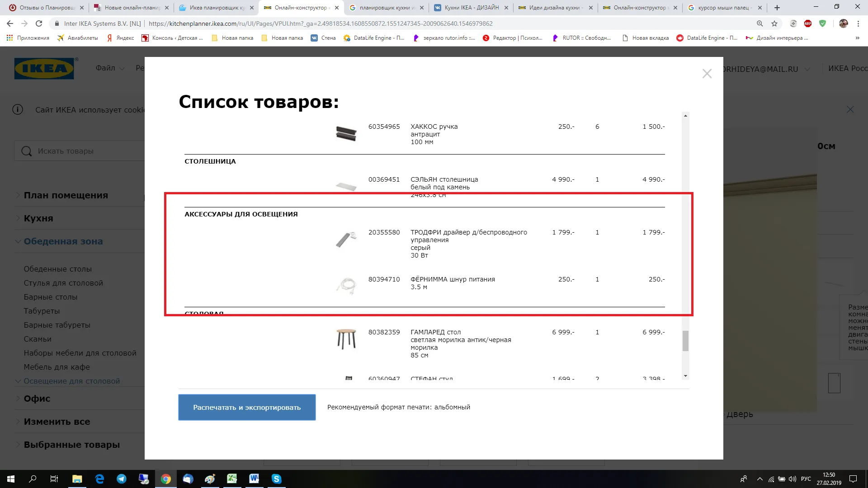Switch to Кухни IKEA - ДИЗАЙН tab

pyautogui.click(x=470, y=8)
